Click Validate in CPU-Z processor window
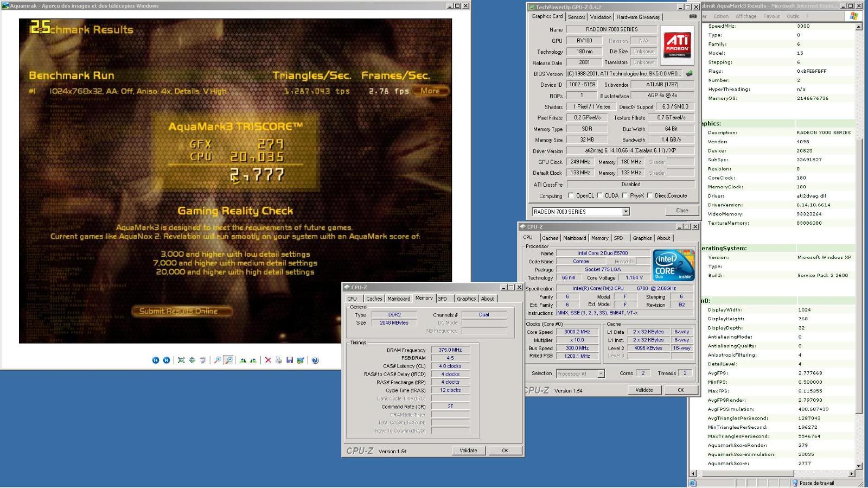868x488 pixels. click(644, 390)
